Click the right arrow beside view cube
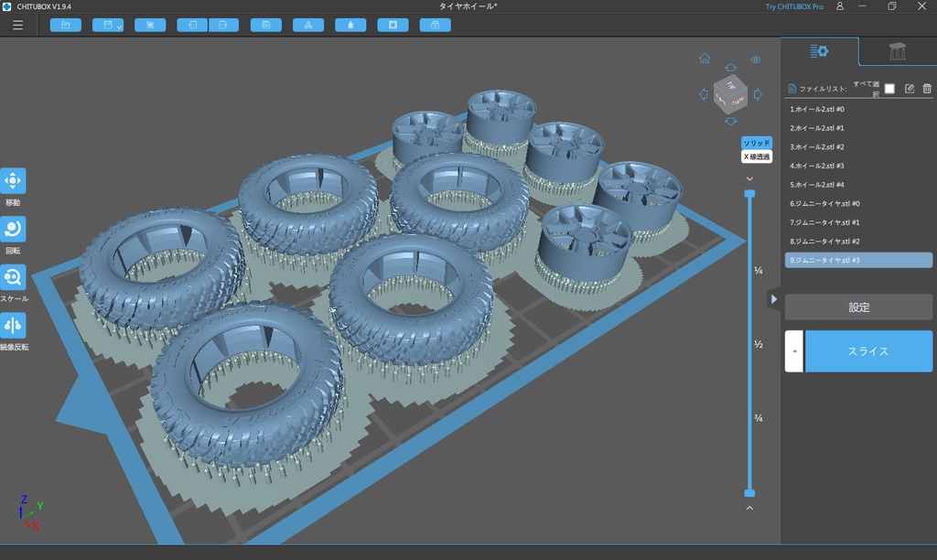This screenshot has height=560, width=937. 758,94
